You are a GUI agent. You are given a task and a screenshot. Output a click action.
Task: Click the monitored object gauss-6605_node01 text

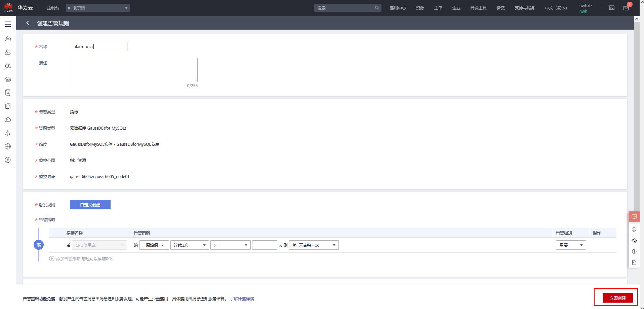click(x=99, y=176)
